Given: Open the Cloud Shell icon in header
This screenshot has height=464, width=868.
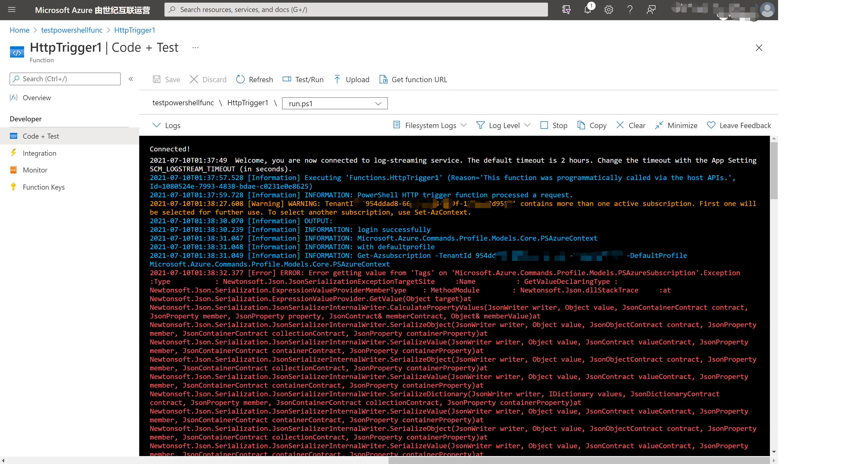Looking at the screenshot, I should pos(566,10).
